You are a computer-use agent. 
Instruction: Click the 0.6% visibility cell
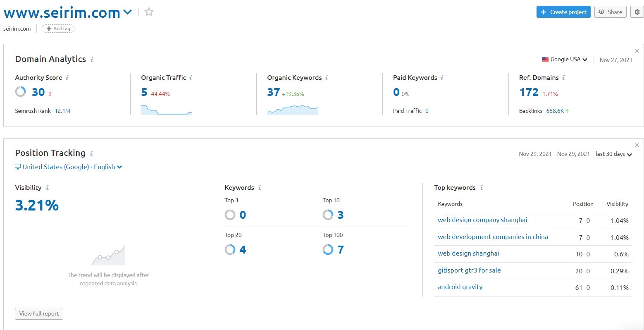621,254
